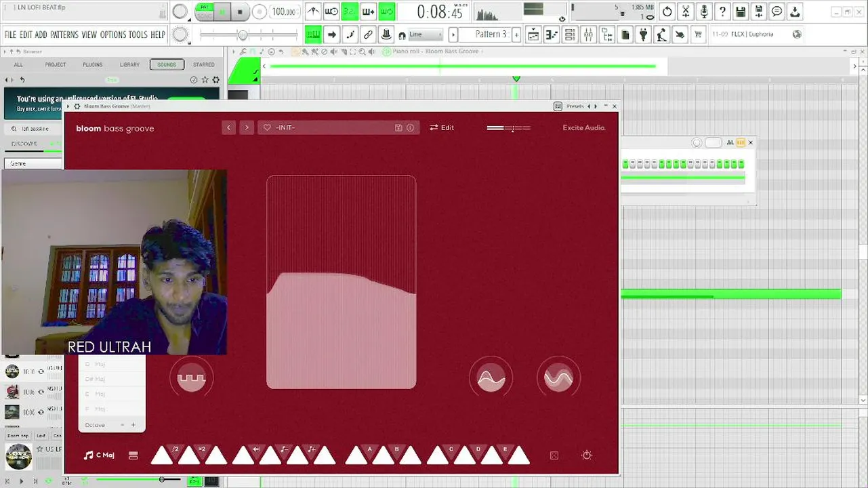Open the OPTIONS menu
The width and height of the screenshot is (868, 488).
[x=113, y=35]
